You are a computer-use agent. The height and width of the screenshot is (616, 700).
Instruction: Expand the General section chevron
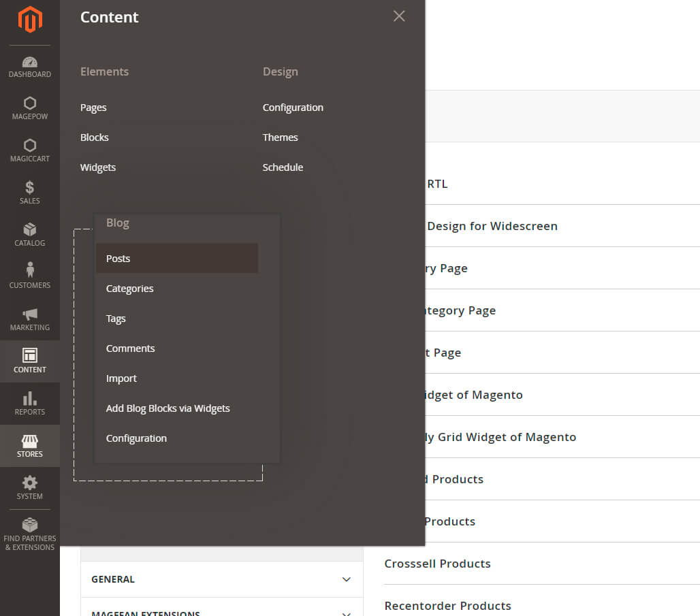point(346,579)
